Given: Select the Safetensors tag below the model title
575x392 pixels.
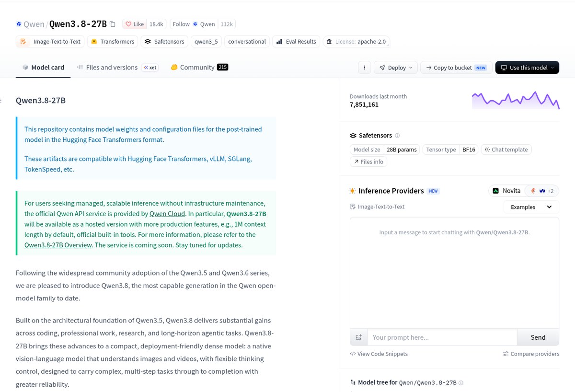Looking at the screenshot, I should [x=164, y=42].
